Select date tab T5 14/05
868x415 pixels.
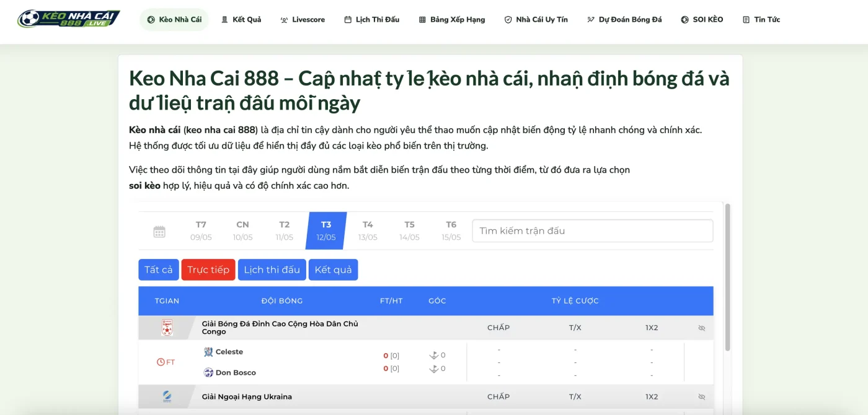click(409, 230)
